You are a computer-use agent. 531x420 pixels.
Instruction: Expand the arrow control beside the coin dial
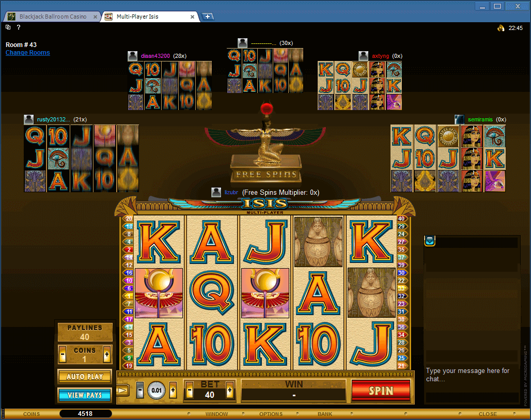coord(122,391)
